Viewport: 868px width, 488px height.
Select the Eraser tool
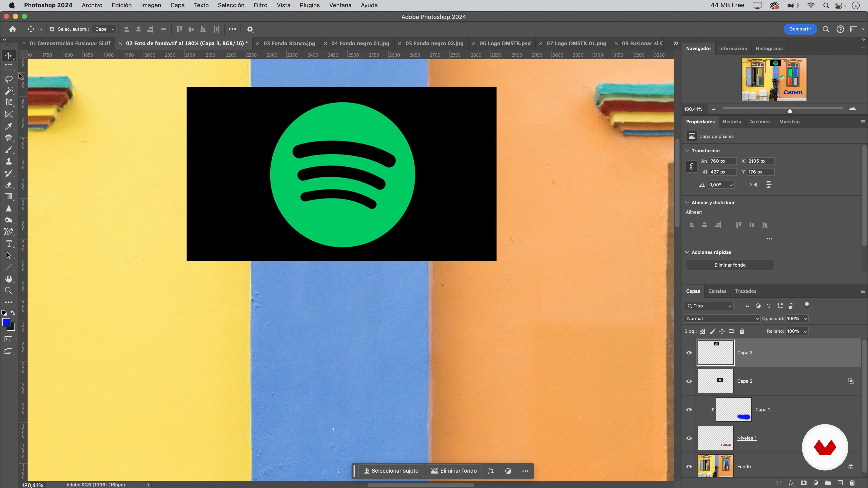pos(9,185)
